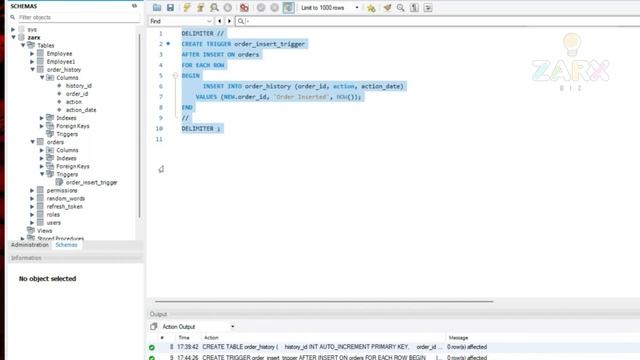This screenshot has height=360, width=640.
Task: Toggle invisible characters icon
Action: (414, 7)
